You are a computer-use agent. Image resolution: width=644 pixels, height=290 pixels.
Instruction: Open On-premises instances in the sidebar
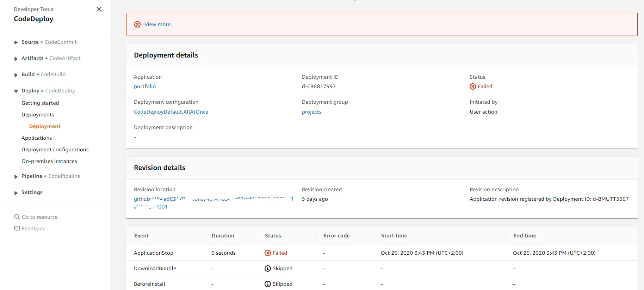click(49, 161)
